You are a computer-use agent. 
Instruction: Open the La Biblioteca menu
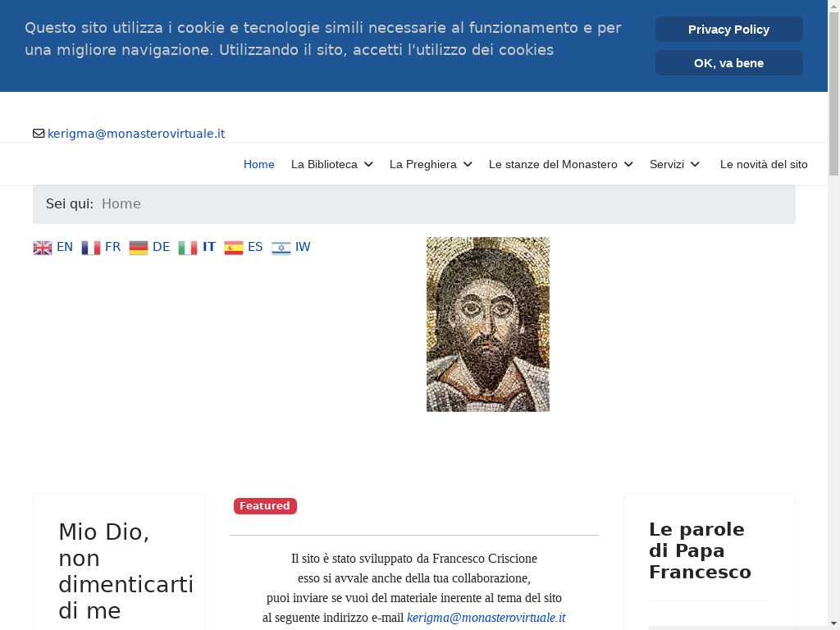(324, 164)
